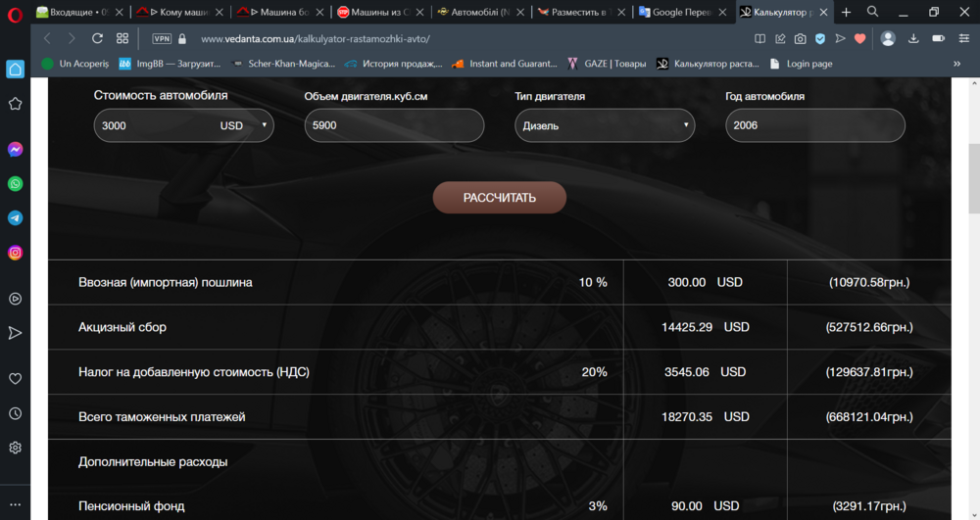Open History clock in sidebar
The width and height of the screenshot is (980, 520).
pos(15,413)
